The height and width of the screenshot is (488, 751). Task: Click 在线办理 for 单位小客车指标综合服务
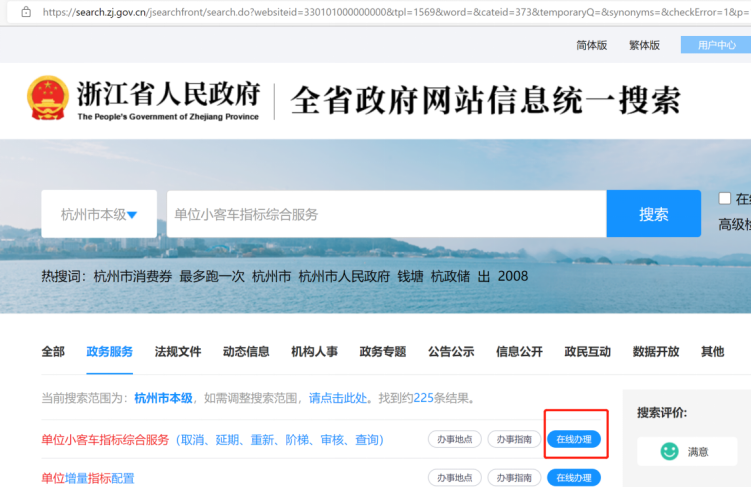[x=574, y=439]
